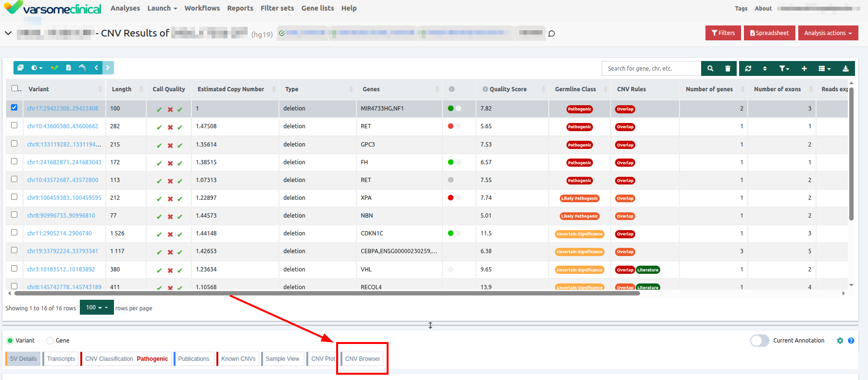Click the red Filters button
Image resolution: width=868 pixels, height=380 pixels.
[x=723, y=33]
